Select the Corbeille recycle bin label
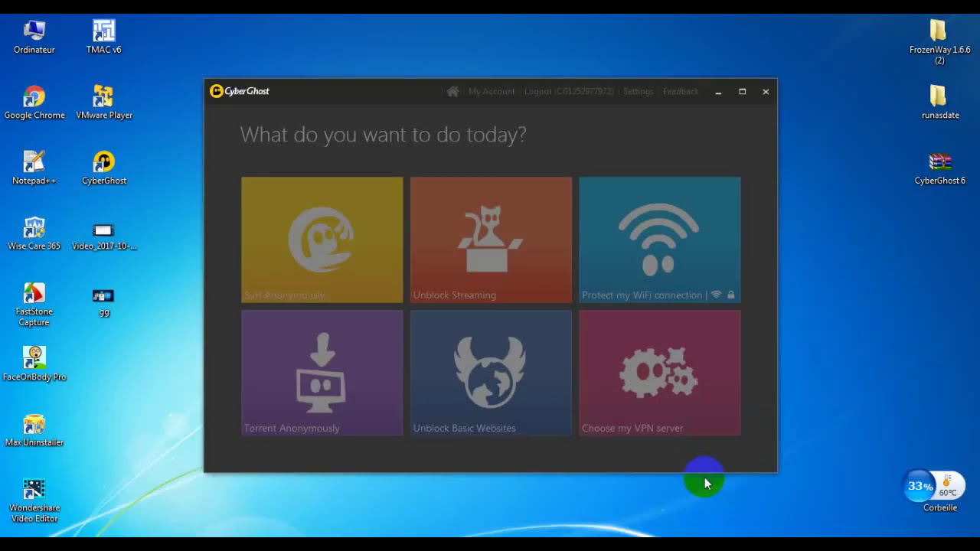The width and height of the screenshot is (980, 551). [940, 507]
